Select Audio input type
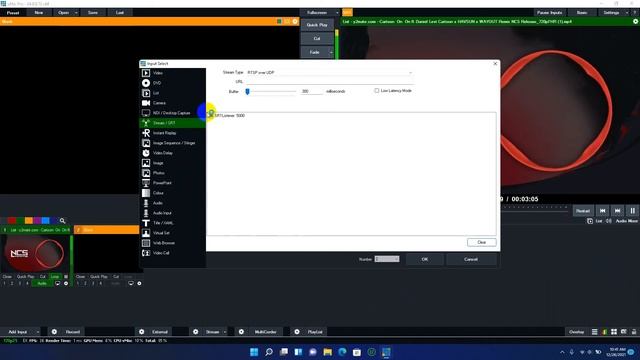The height and width of the screenshot is (360, 640). pyautogui.click(x=172, y=203)
